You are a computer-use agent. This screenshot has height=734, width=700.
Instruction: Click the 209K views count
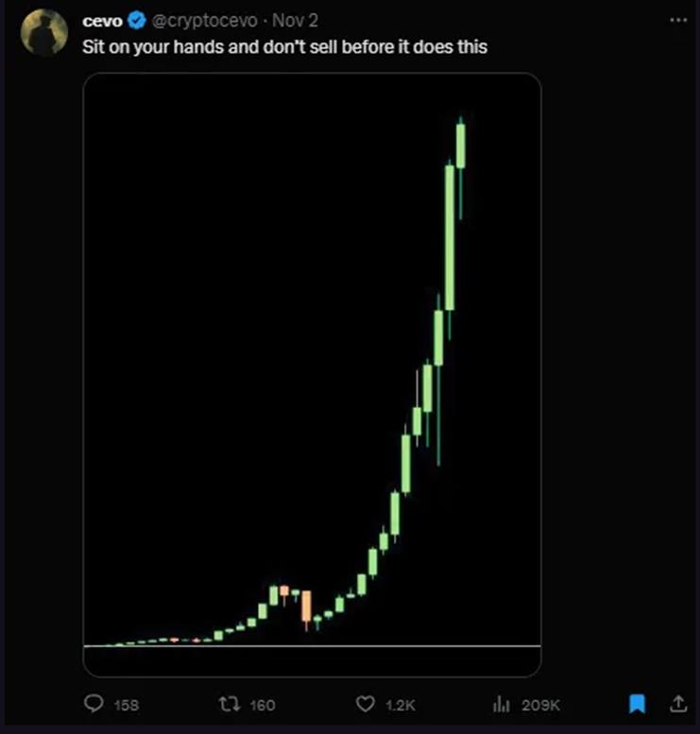tap(541, 705)
